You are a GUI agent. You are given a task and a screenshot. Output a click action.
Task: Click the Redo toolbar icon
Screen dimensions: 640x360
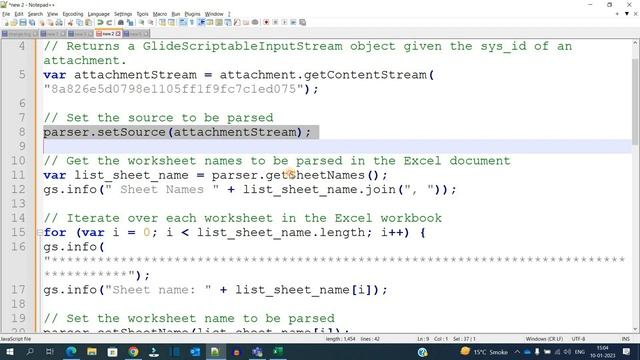coord(109,22)
